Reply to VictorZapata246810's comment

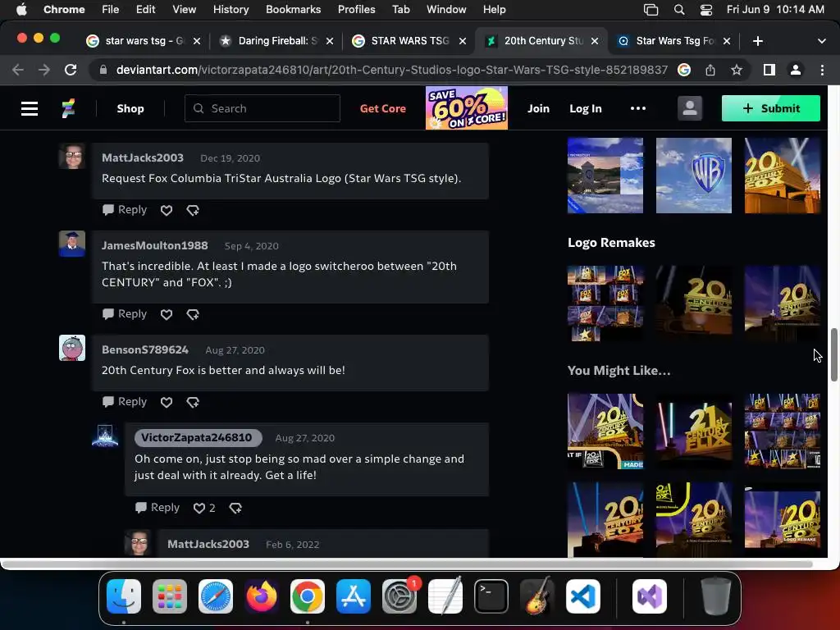click(x=157, y=507)
